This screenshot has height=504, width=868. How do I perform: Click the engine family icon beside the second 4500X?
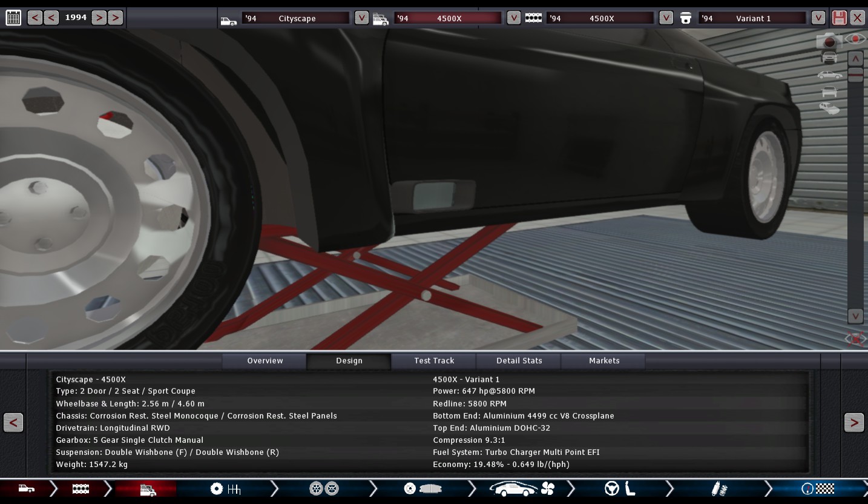(x=533, y=18)
